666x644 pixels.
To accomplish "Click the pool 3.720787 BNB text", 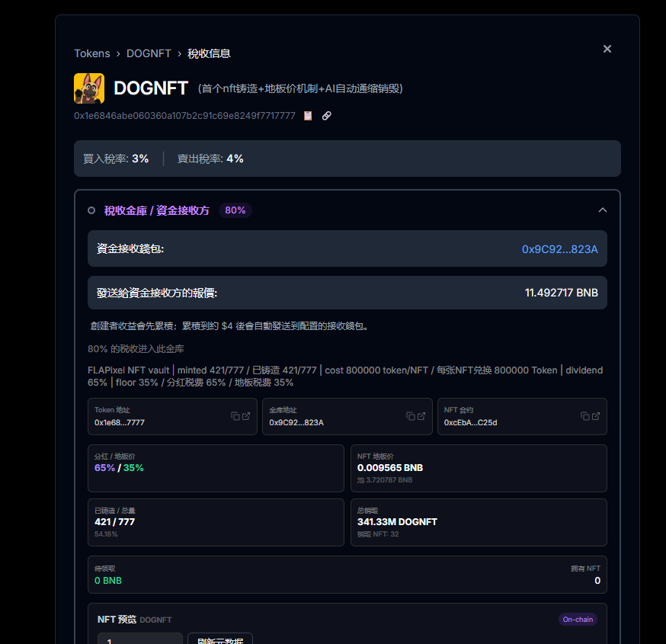I will [385, 480].
